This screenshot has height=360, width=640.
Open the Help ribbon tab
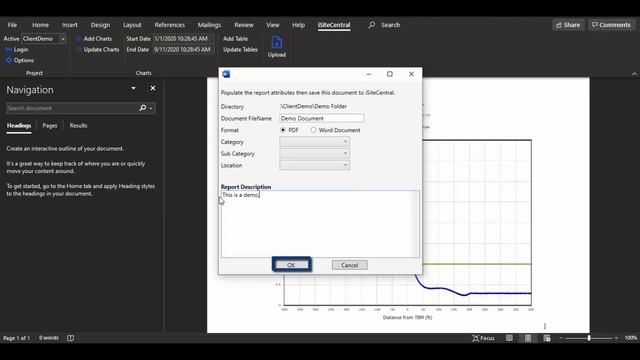tap(298, 25)
